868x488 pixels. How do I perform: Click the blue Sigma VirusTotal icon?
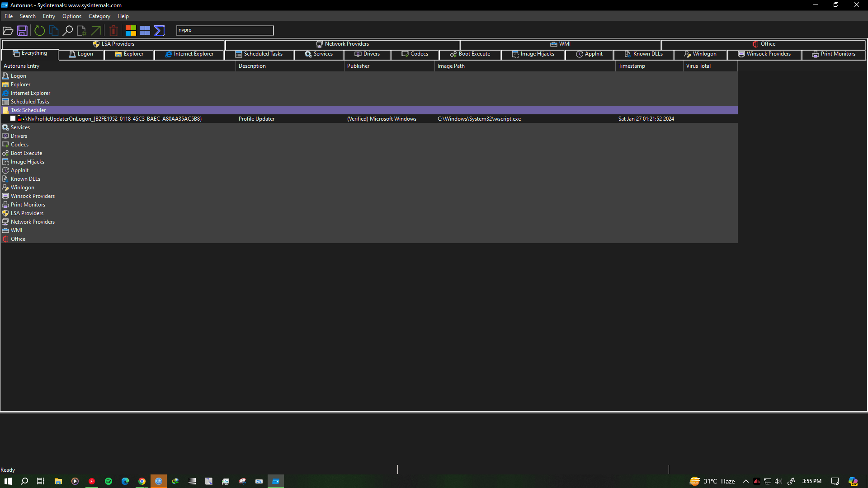159,31
